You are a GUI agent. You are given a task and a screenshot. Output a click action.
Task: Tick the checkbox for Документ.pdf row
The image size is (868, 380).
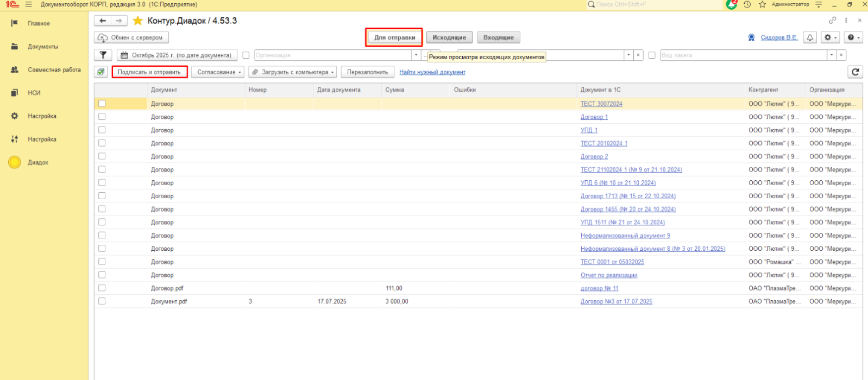102,301
